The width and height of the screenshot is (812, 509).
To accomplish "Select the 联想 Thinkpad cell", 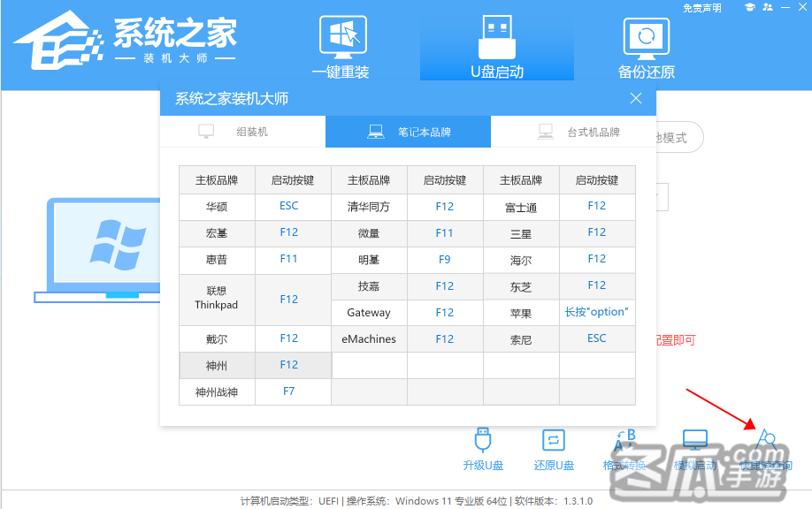I will (x=217, y=299).
